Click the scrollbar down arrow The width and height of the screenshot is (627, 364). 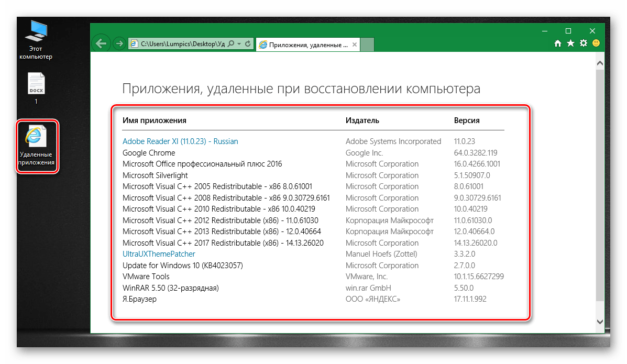(x=600, y=322)
